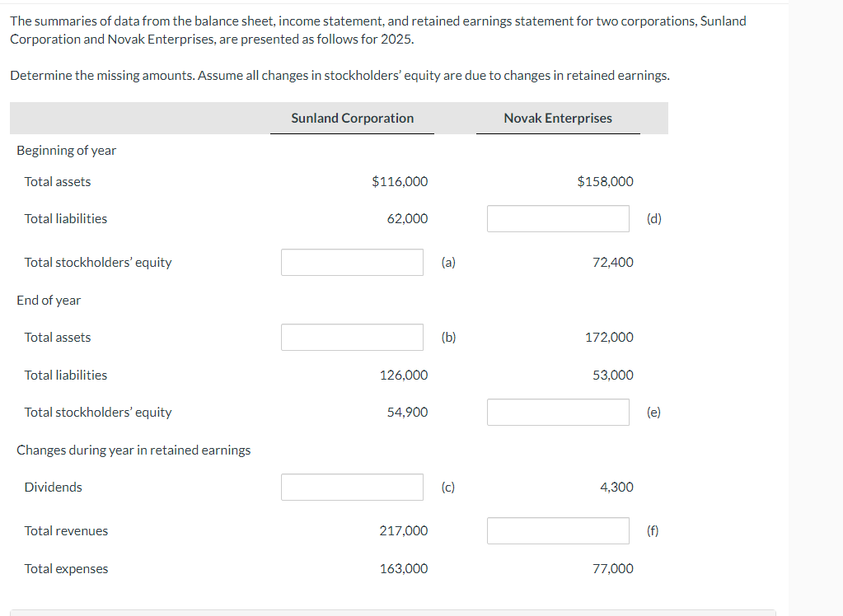Click the problem instructions text about missing amounts

point(339,75)
